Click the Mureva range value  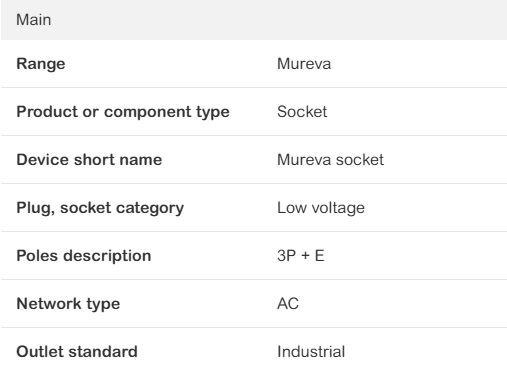pos(304,64)
